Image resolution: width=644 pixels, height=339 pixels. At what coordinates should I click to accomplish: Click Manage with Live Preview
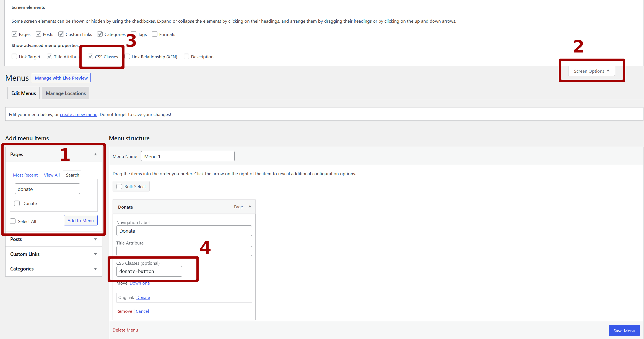coord(61,78)
